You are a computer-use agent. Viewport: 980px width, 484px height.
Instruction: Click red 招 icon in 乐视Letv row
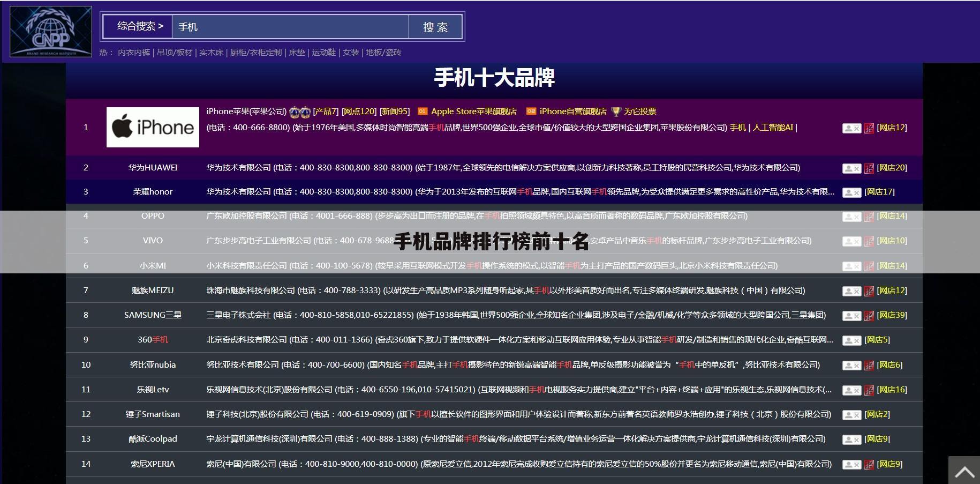point(869,390)
